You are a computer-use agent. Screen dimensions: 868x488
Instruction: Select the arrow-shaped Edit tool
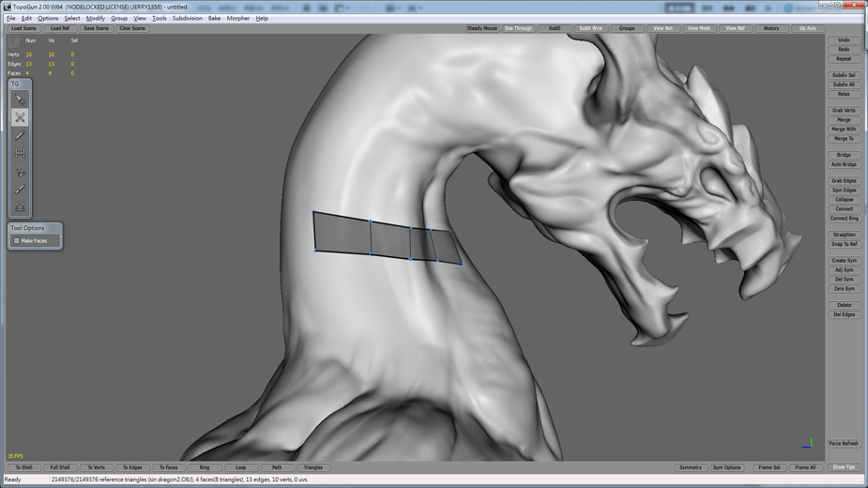pyautogui.click(x=20, y=99)
